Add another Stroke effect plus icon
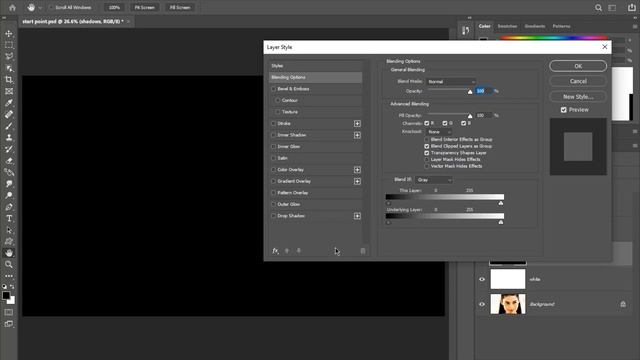640x360 pixels. [357, 123]
